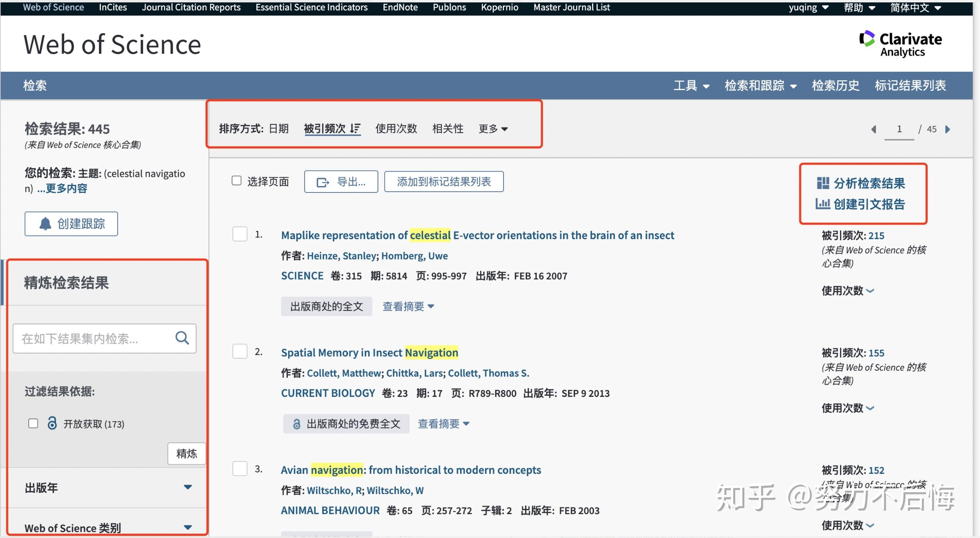
Task: Click citation count 215
Action: click(876, 236)
